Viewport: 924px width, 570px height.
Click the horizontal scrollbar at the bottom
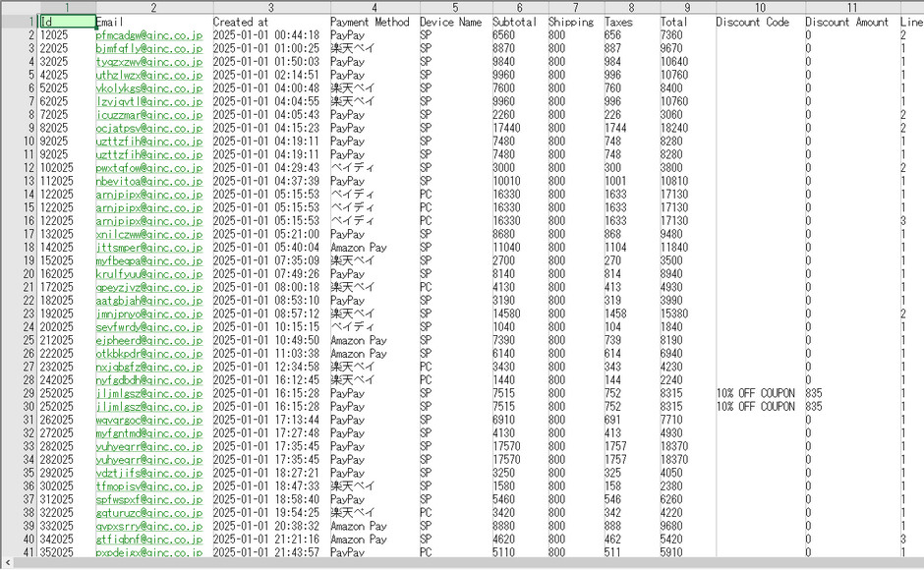(462, 564)
